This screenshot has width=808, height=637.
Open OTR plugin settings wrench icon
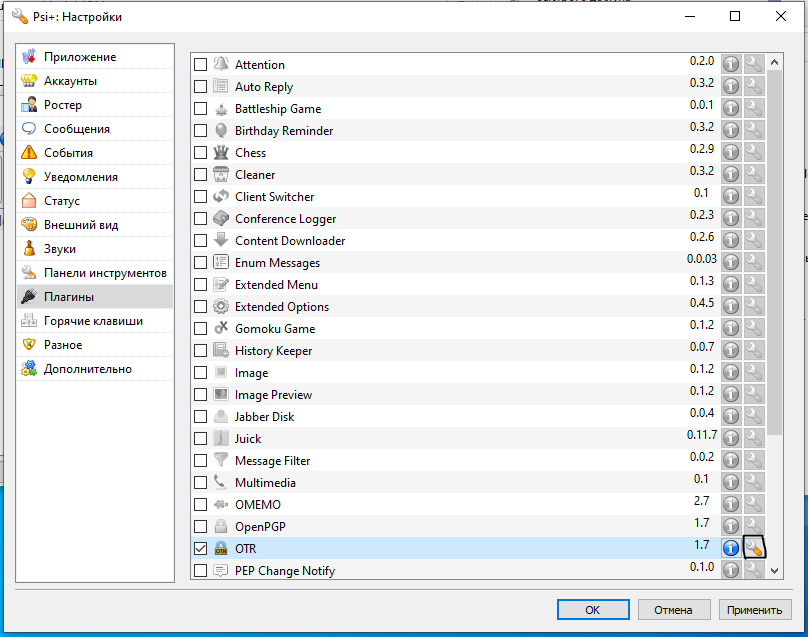click(753, 548)
